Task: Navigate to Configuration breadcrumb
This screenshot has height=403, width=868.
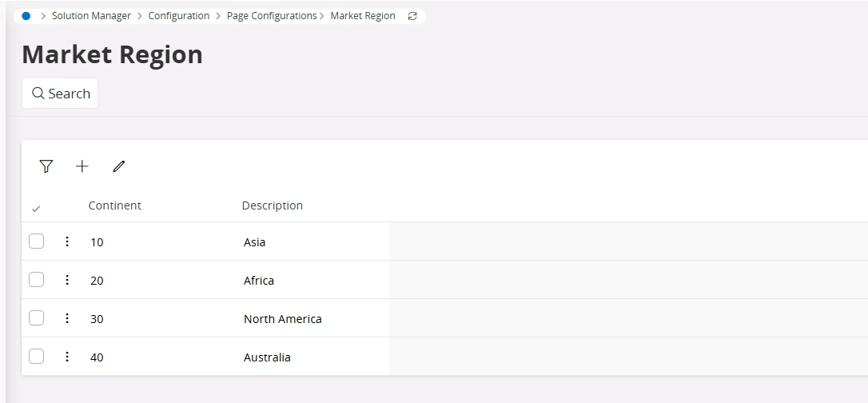Action: [x=179, y=16]
